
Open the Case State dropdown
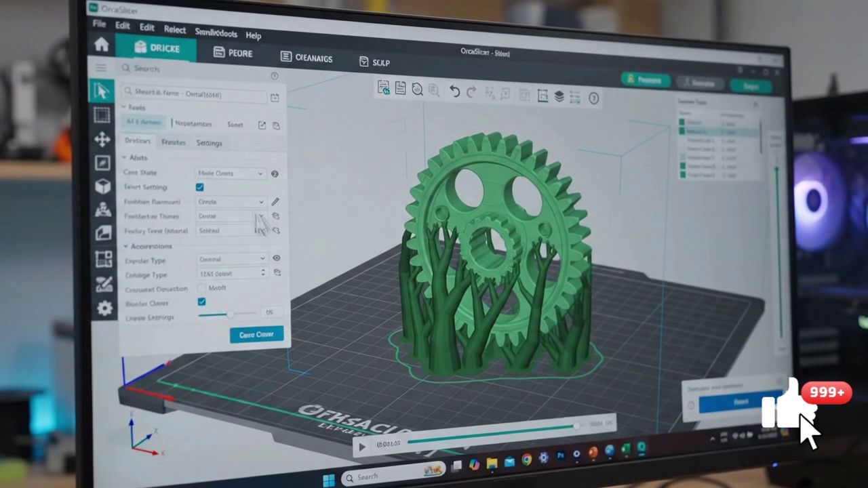click(231, 174)
